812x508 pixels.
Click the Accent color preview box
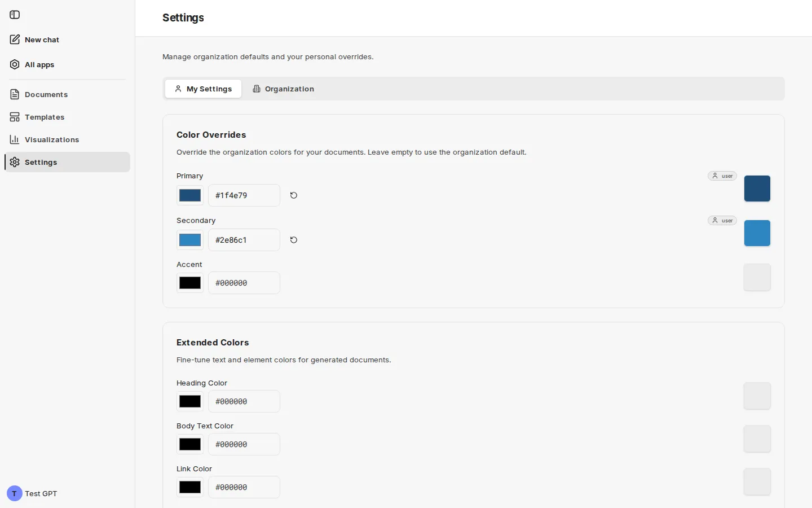[x=757, y=277]
